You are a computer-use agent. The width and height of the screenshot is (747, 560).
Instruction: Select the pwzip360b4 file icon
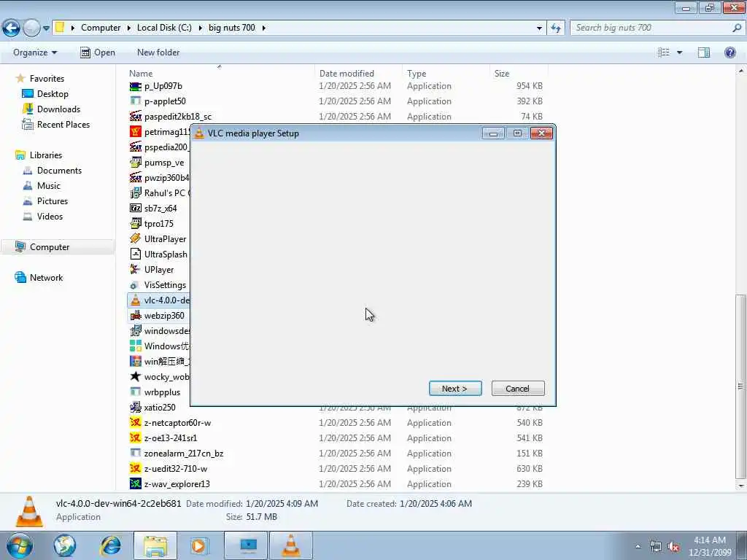point(135,178)
